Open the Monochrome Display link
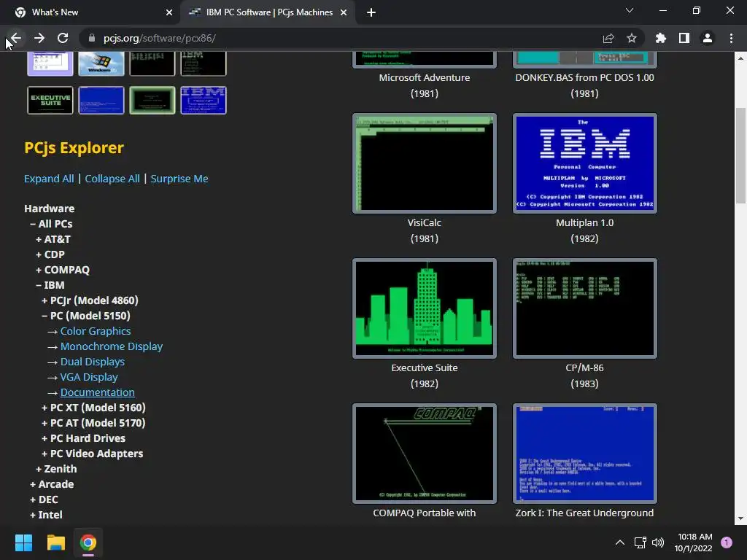Screen dimensions: 747x560 point(112,346)
